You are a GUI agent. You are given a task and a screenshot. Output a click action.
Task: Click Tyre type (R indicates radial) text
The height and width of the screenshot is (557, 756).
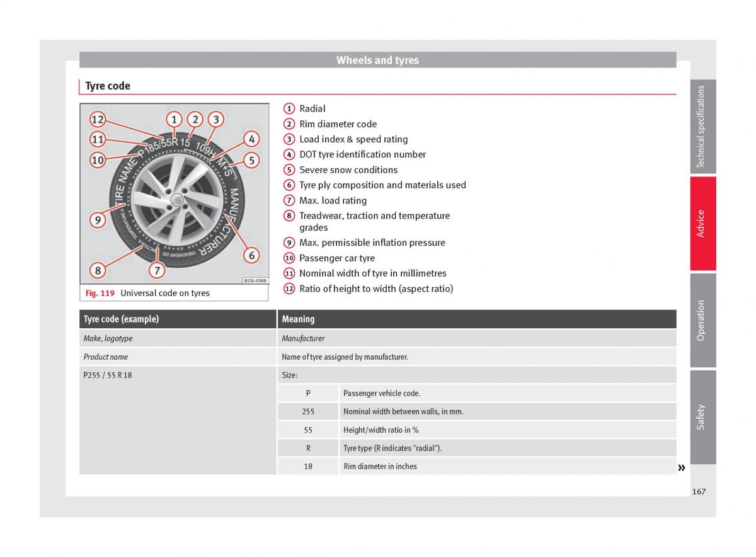(x=392, y=448)
